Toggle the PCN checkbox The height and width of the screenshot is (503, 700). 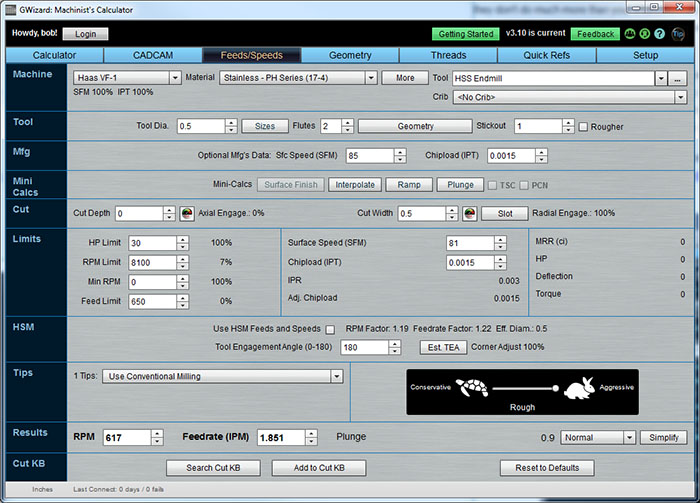click(x=524, y=185)
